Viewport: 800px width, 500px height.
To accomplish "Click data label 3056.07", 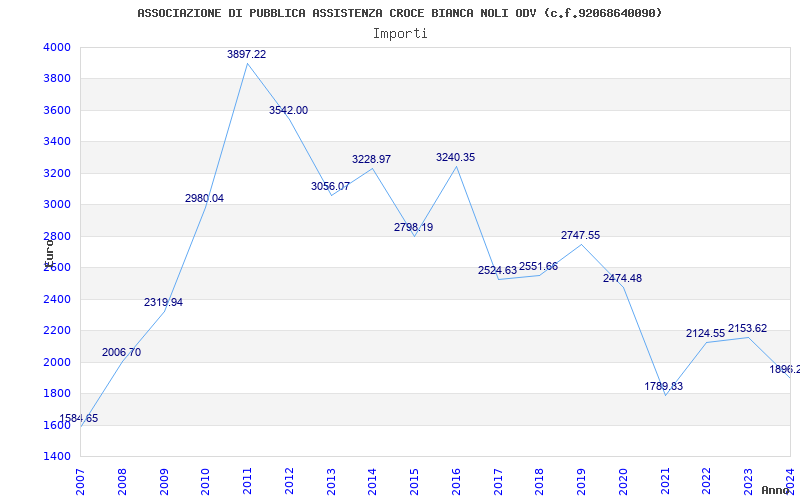I will [x=331, y=187].
